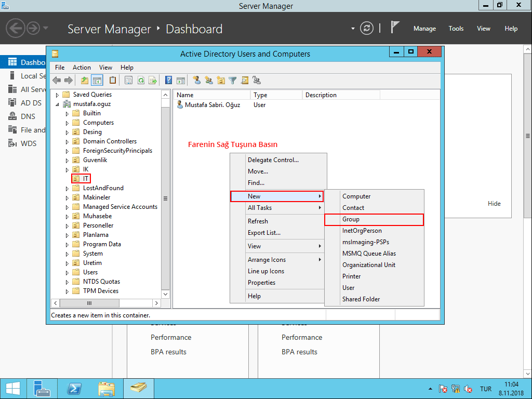Open File Explorer from the taskbar

point(106,389)
